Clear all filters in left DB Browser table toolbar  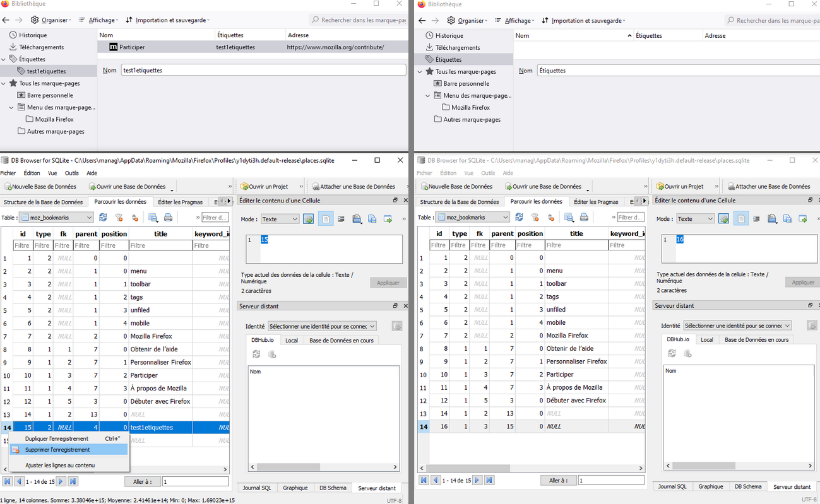(x=119, y=218)
